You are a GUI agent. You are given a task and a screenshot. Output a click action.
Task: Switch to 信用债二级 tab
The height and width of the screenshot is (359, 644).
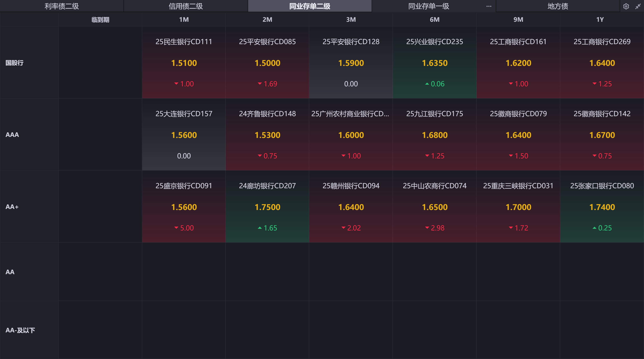coord(185,6)
